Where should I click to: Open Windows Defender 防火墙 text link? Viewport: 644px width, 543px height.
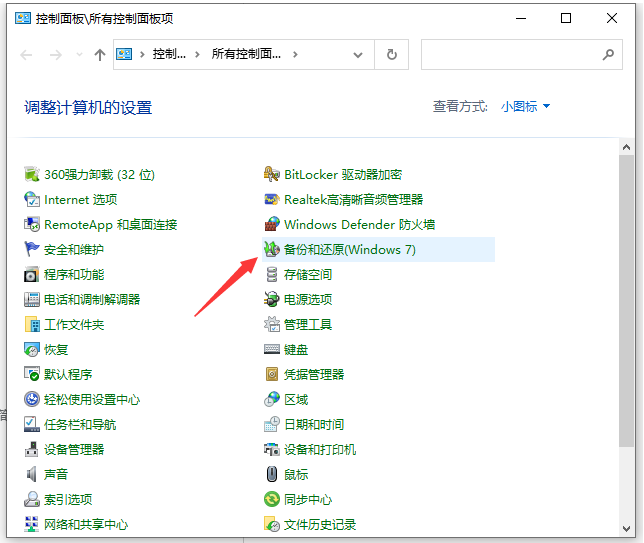tap(359, 225)
